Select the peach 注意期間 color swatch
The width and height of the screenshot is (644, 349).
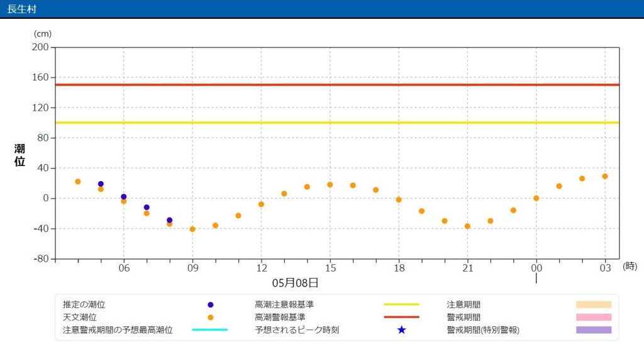pyautogui.click(x=594, y=304)
